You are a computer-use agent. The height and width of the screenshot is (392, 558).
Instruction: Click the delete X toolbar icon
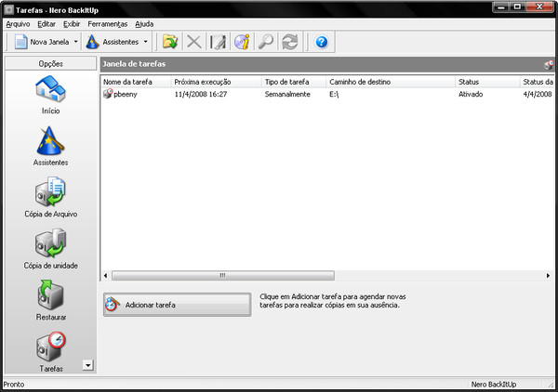tap(194, 42)
